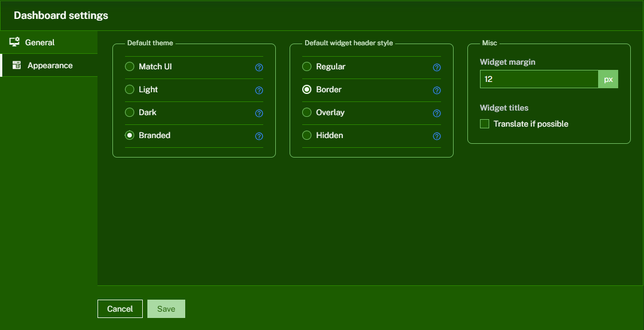Click the Save button
This screenshot has height=330, width=644.
pos(166,308)
